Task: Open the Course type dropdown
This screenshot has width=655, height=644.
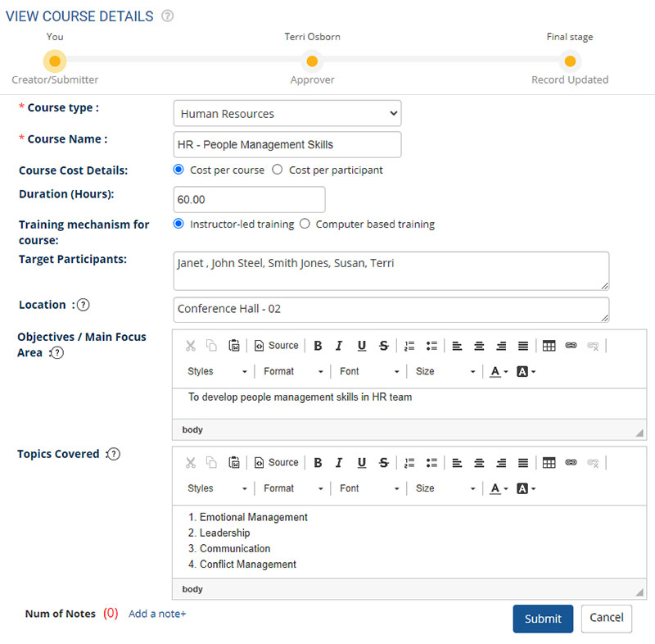Action: click(x=287, y=114)
